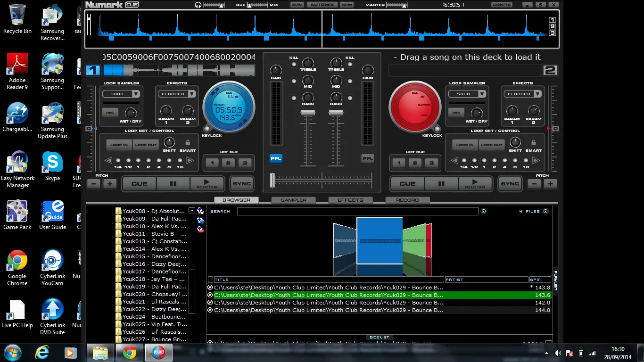
Task: Expand the Ycuk008 folder tree arrow
Action: 192,211
